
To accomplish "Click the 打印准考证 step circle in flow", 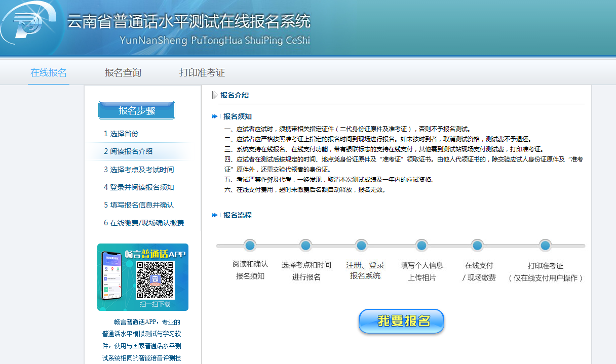I will click(x=545, y=246).
